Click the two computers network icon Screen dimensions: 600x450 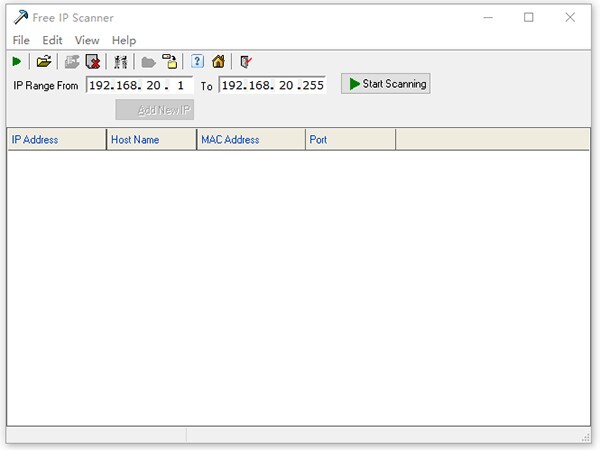tap(119, 62)
